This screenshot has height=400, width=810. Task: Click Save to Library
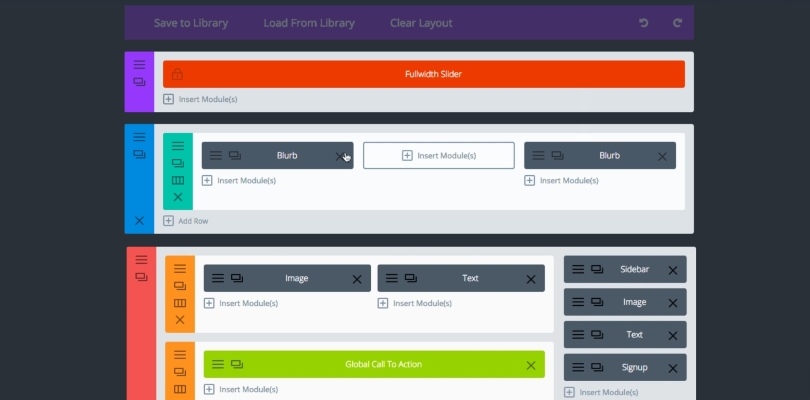pyautogui.click(x=190, y=23)
